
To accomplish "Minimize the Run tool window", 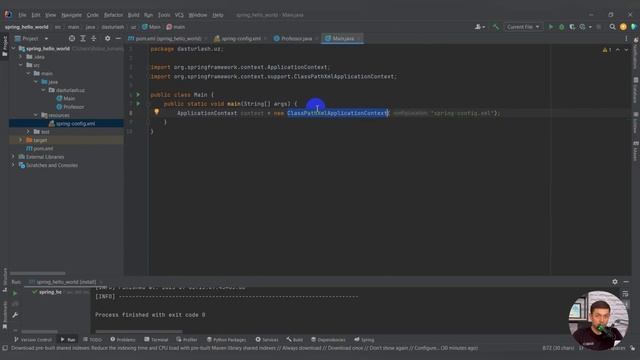I will coord(626,282).
